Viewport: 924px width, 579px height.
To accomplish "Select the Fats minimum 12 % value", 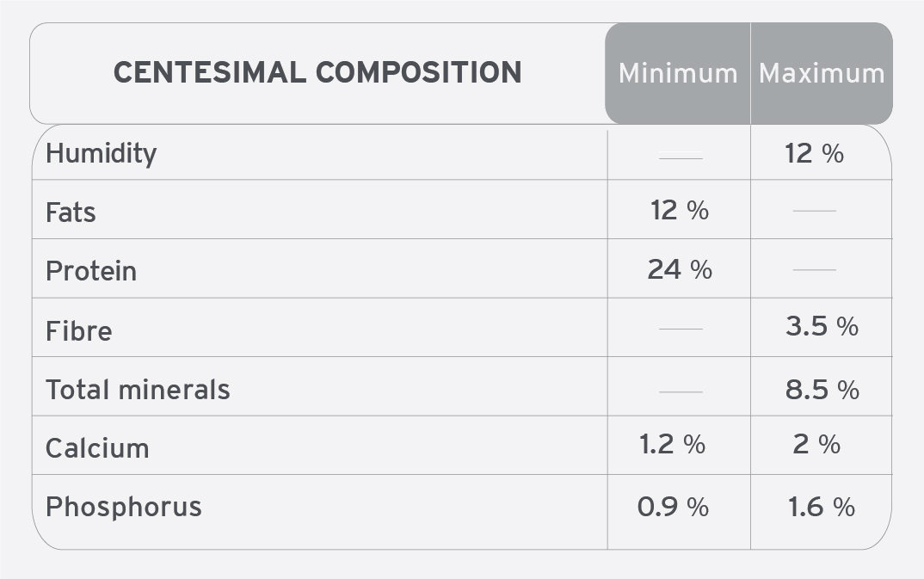I will pos(679,210).
